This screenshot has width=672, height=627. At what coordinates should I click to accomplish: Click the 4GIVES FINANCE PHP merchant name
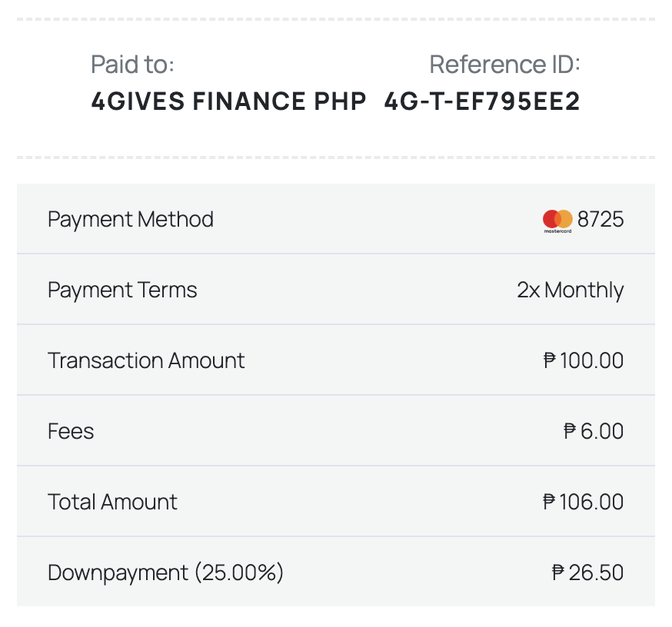(x=228, y=101)
